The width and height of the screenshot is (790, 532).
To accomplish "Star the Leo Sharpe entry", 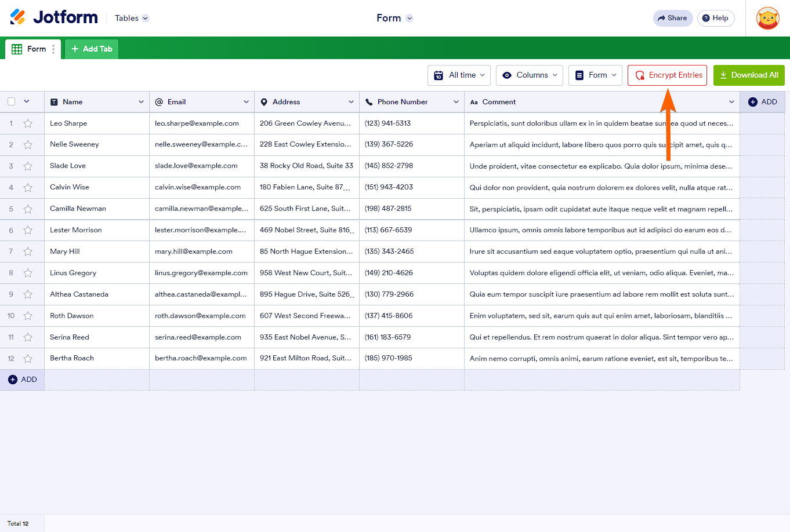I will [28, 123].
